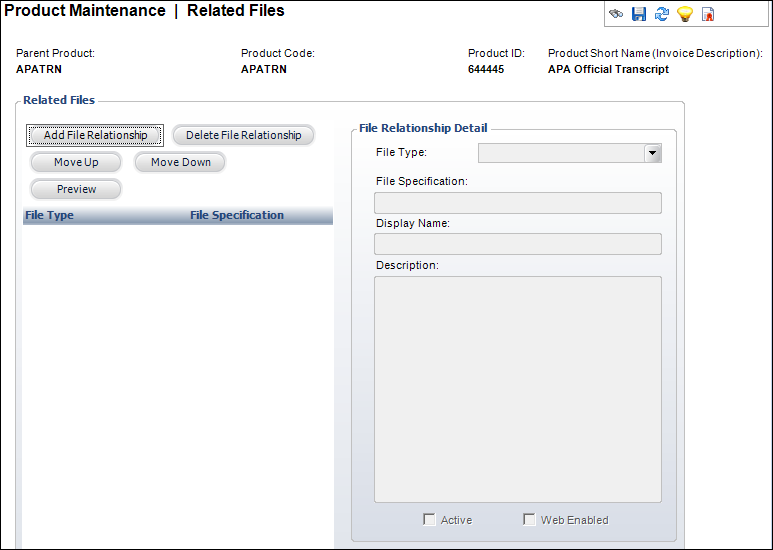Image resolution: width=773 pixels, height=550 pixels.
Task: Enable the Active checkbox
Action: coord(429,519)
